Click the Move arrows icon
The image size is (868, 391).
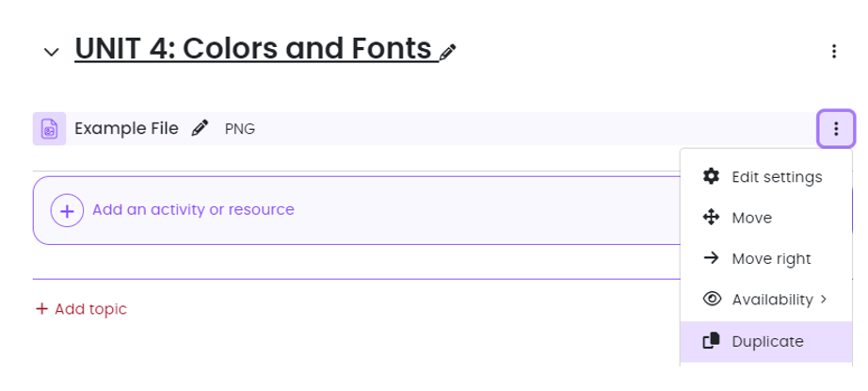click(x=712, y=218)
